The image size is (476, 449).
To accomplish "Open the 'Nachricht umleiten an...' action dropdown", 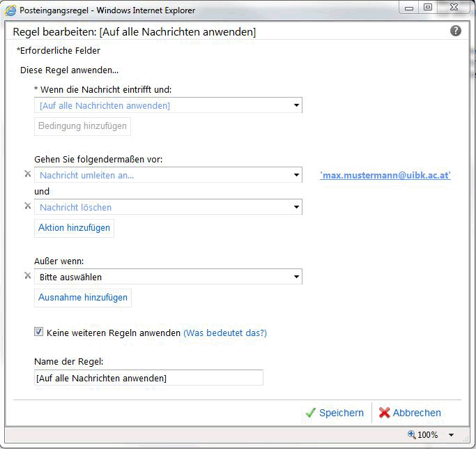I will pos(168,175).
